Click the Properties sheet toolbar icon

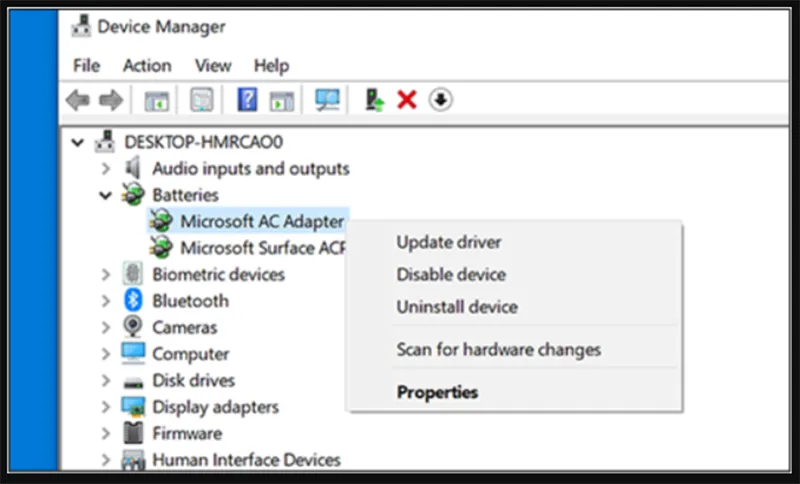[202, 100]
